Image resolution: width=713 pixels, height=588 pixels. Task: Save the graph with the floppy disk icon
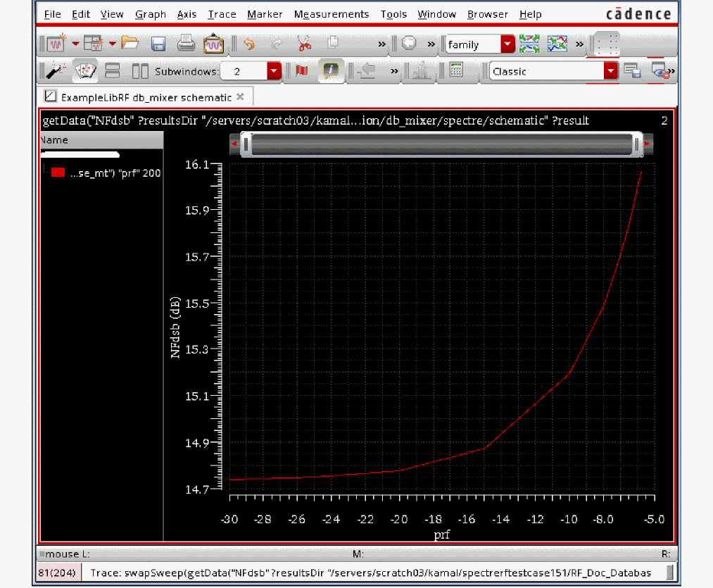click(158, 44)
